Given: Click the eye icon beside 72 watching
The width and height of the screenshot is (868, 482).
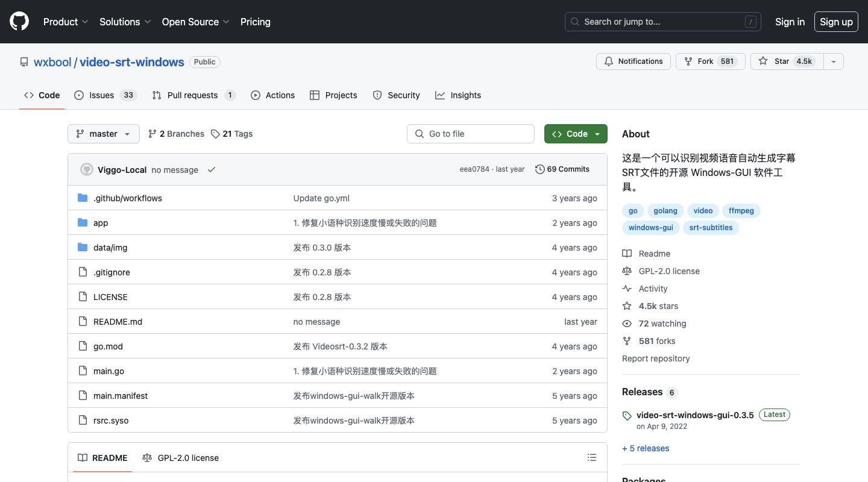Looking at the screenshot, I should pos(627,324).
